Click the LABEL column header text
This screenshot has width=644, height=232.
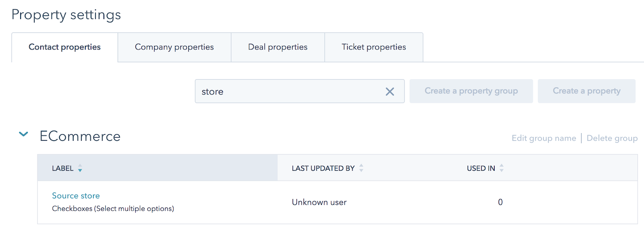click(x=63, y=168)
